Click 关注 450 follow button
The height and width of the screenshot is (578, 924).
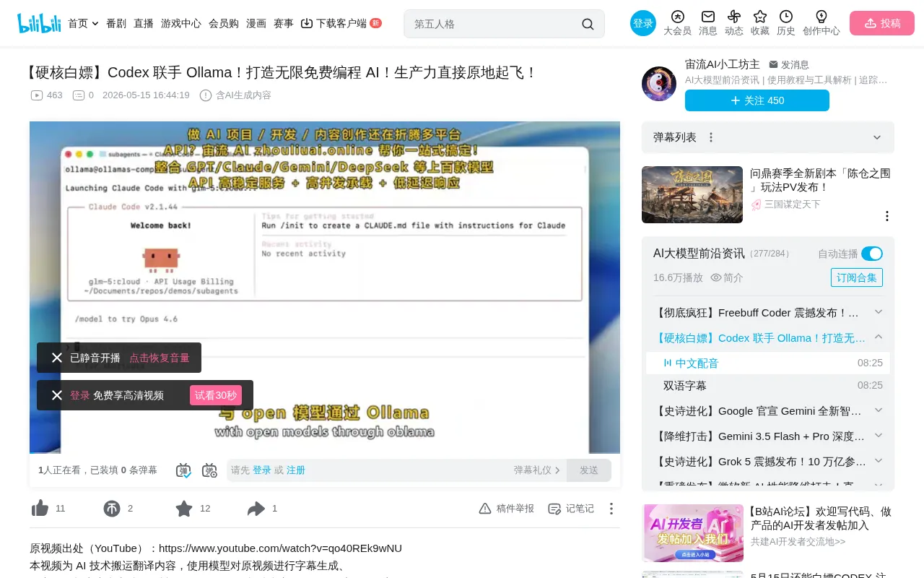point(757,100)
